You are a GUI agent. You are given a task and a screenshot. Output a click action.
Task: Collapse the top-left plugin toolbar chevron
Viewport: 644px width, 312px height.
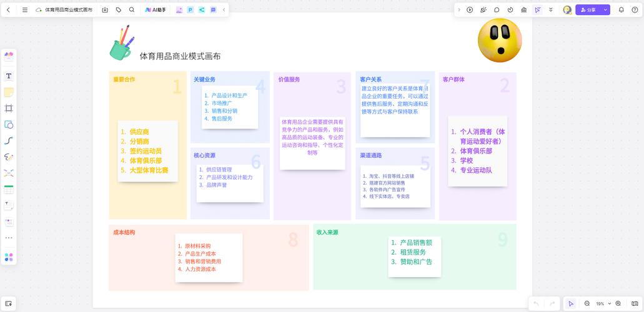point(224,10)
